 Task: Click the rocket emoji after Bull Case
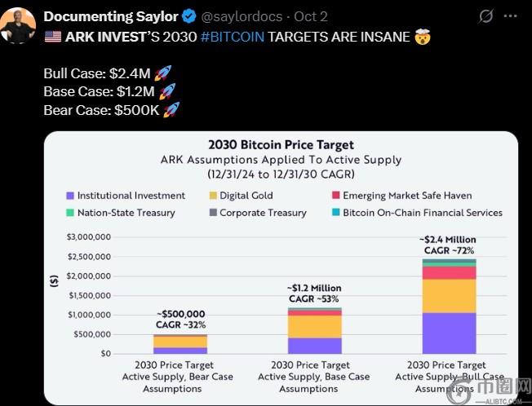(x=162, y=73)
